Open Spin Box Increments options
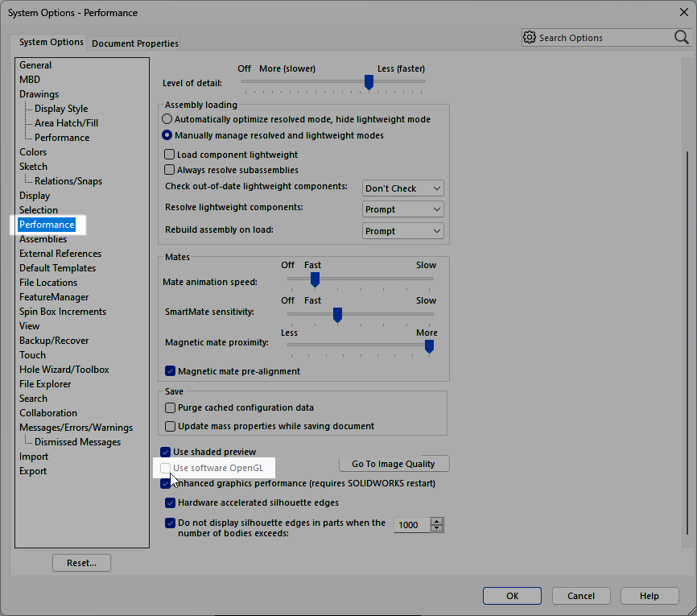 coord(63,312)
